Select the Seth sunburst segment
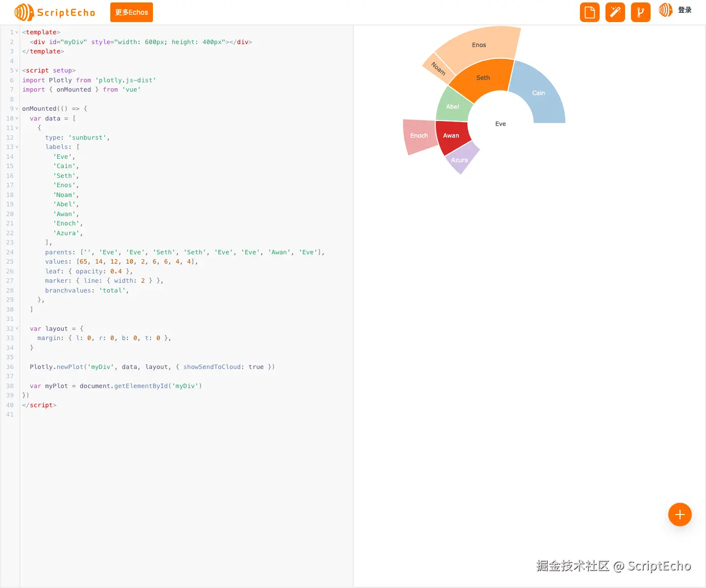The image size is (706, 588). 483,78
